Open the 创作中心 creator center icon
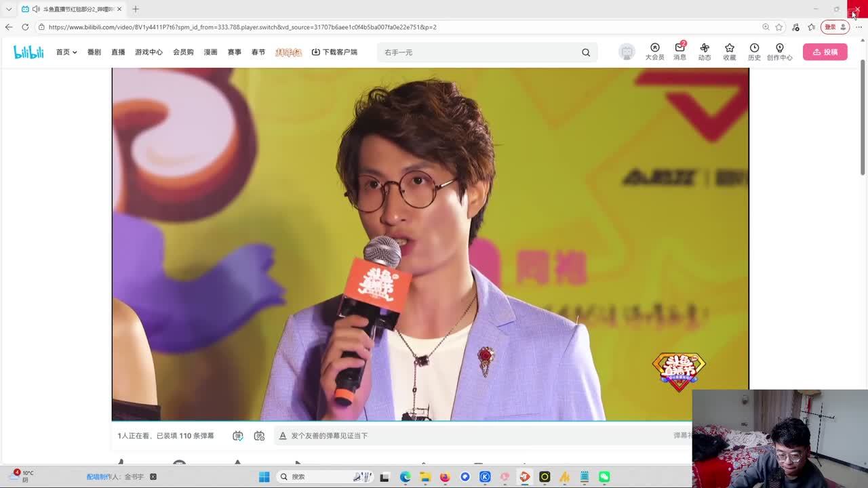868x488 pixels. 779,52
